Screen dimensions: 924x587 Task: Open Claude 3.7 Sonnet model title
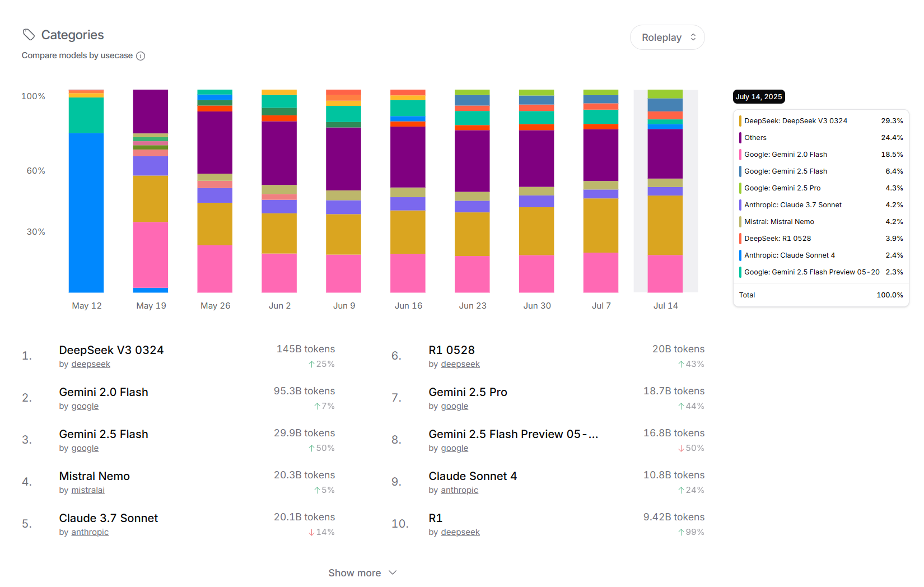point(109,518)
